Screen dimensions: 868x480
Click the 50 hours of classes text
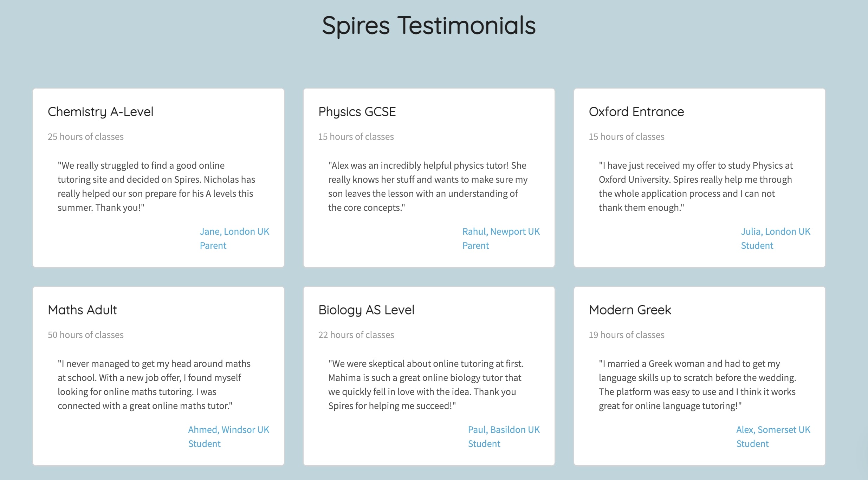86,335
